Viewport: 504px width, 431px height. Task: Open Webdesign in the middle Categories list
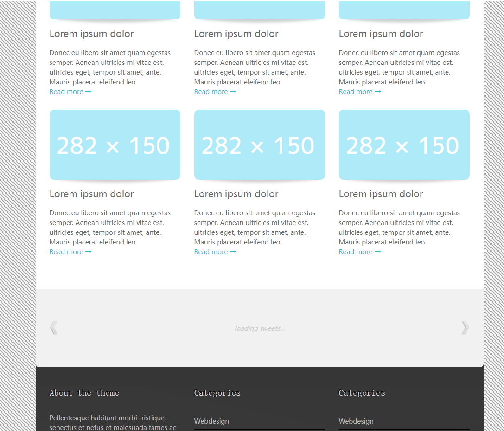tap(211, 421)
